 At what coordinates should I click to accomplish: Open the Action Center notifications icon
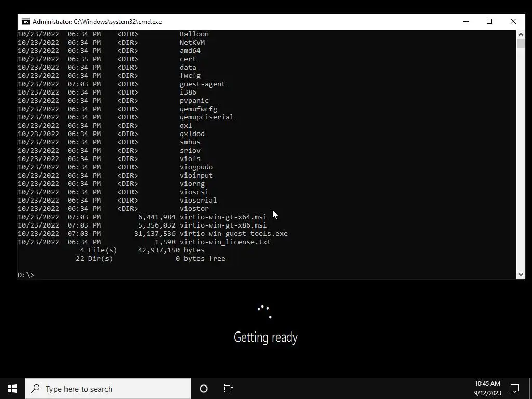coord(515,389)
